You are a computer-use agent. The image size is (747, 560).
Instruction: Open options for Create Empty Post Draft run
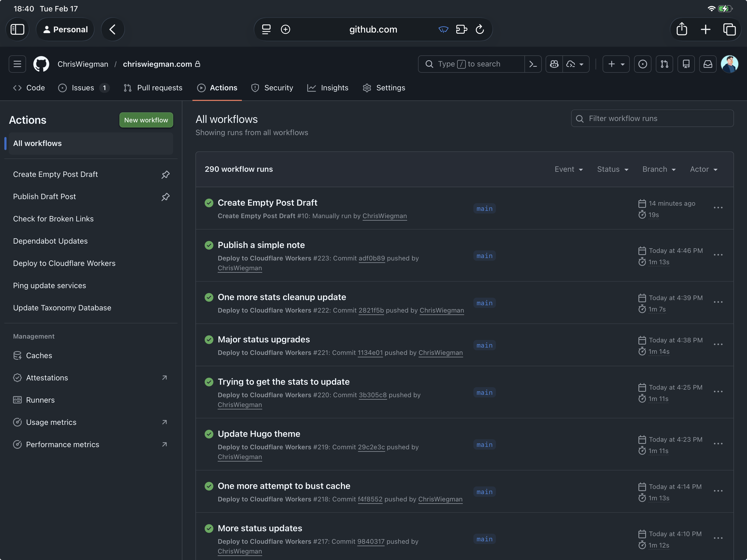point(718,208)
